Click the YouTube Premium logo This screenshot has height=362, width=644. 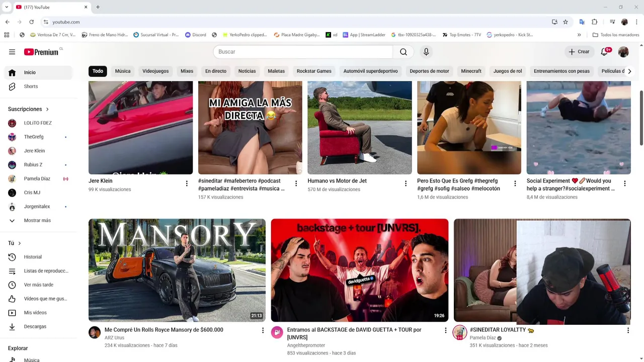point(42,52)
